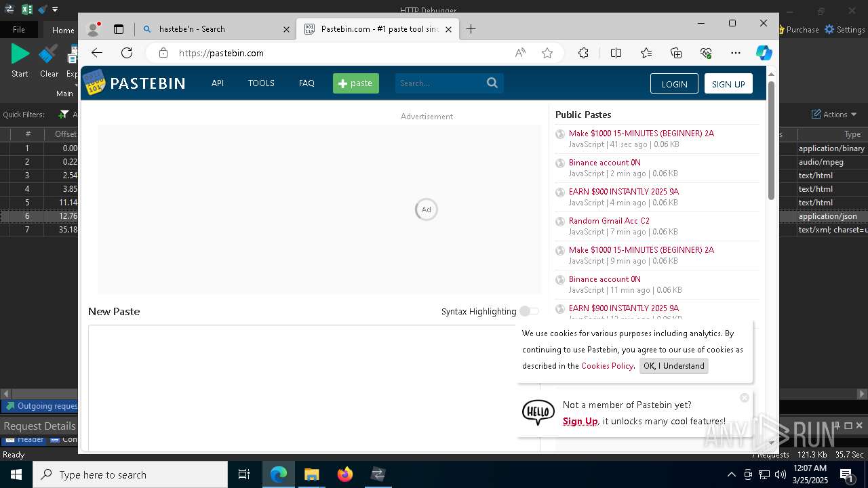Open the 'Binance account 0N' paste from 2 min ago
868x488 pixels.
605,163
